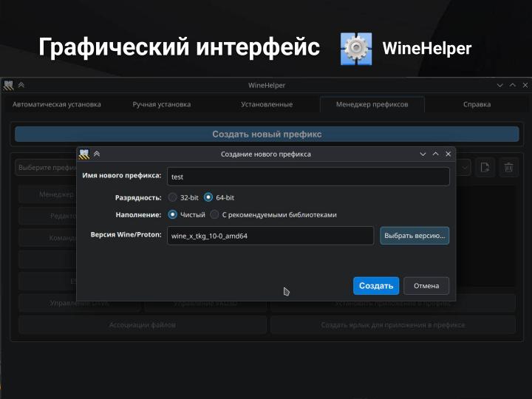Click WineHelper app icon in dialog title bar

[x=83, y=154]
